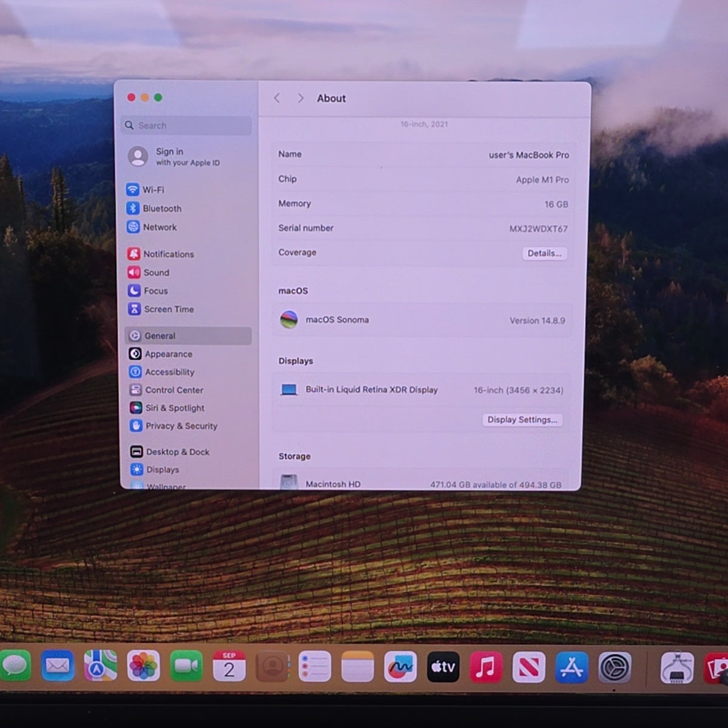Screen dimensions: 728x728
Task: Go forward with the right chevron
Action: [x=300, y=98]
